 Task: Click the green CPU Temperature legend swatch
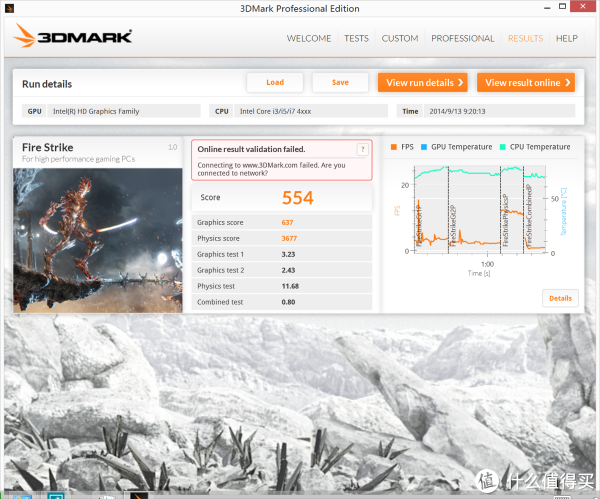coord(502,147)
